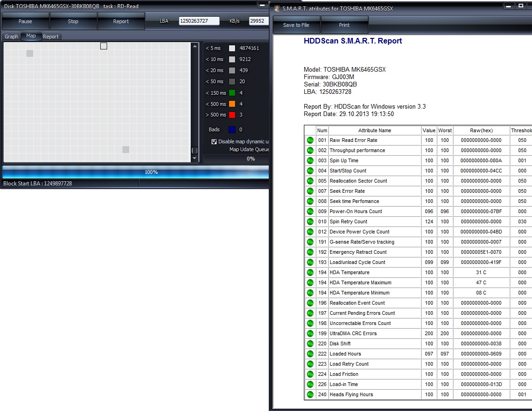
Task: Click the map scrollbar down arrow
Action: (194, 158)
